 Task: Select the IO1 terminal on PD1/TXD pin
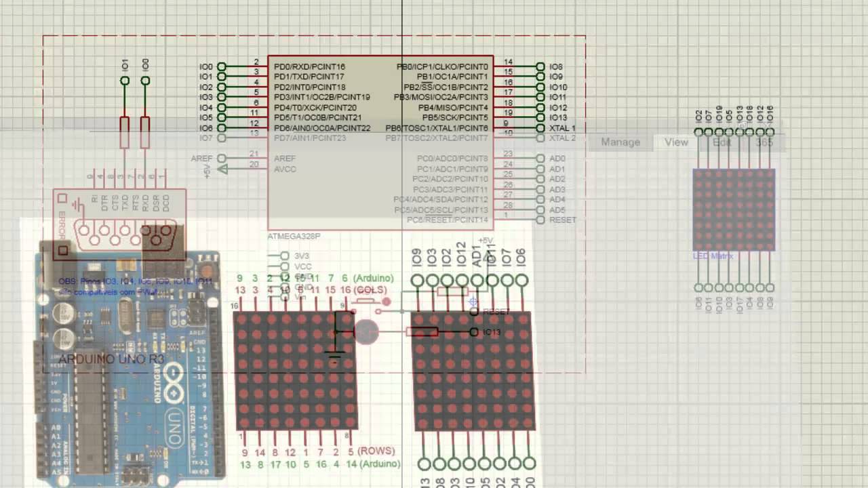coord(221,77)
